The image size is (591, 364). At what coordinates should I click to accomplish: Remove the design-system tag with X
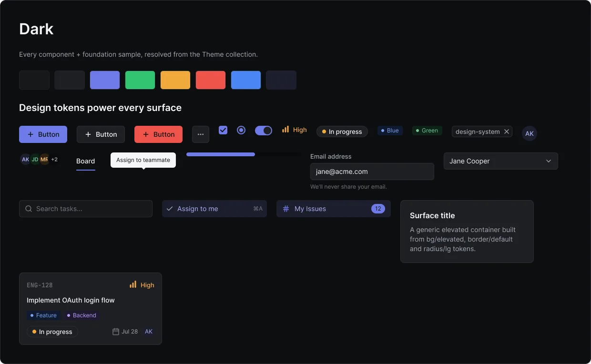point(507,131)
